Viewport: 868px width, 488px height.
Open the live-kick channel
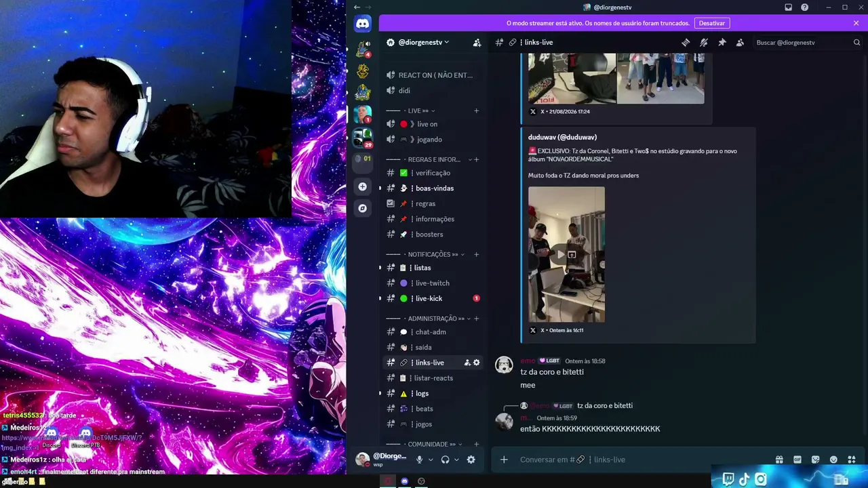[433, 298]
